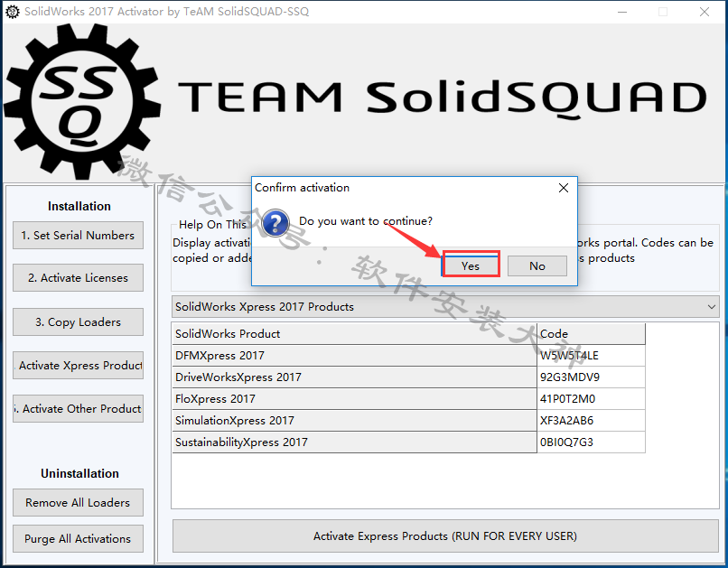Go to Activate Other Products step

[x=78, y=409]
